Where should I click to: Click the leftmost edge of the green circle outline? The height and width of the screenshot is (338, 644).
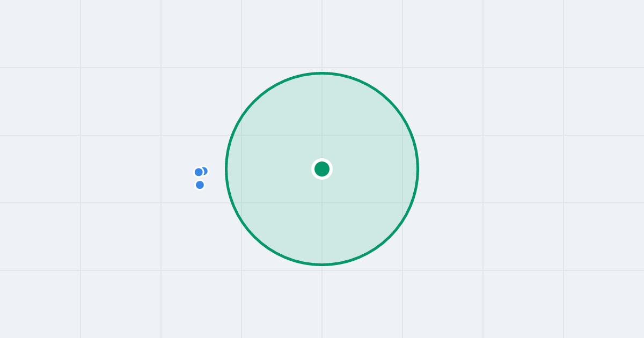tap(226, 169)
